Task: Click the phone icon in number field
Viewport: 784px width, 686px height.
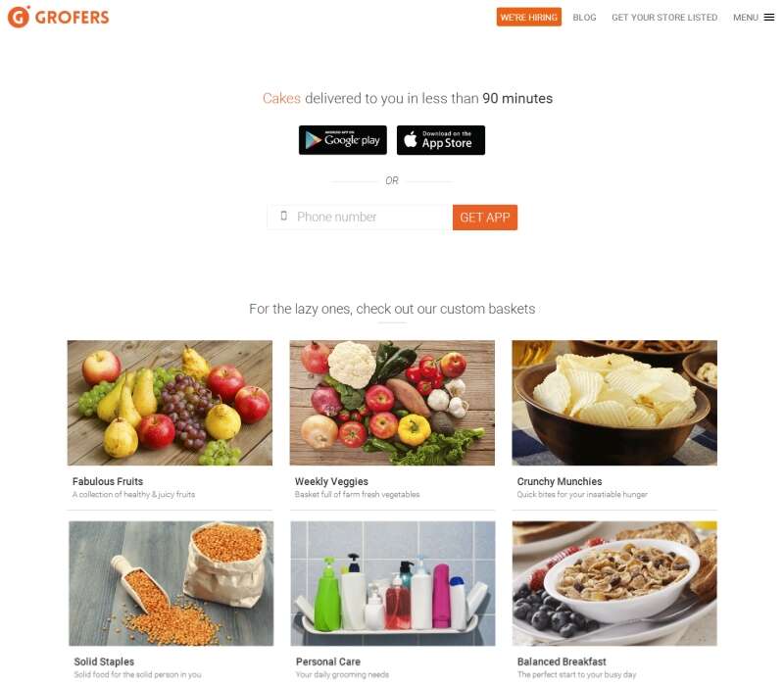Action: point(284,216)
